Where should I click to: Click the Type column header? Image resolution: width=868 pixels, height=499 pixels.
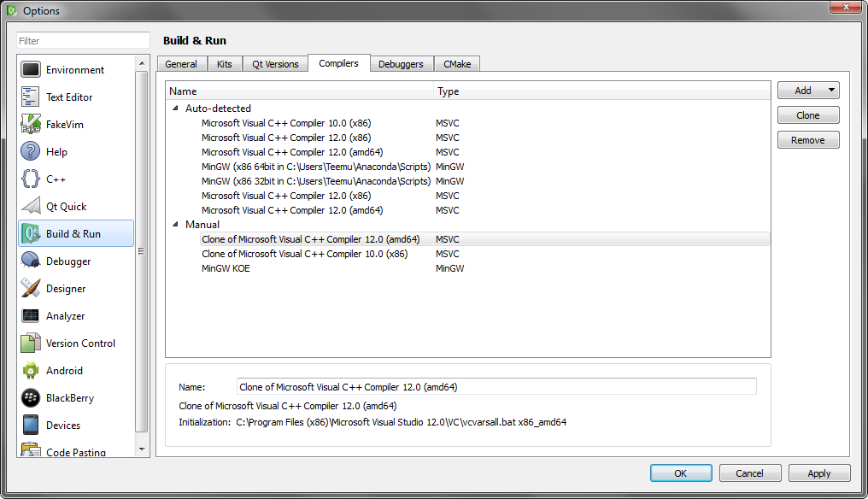click(x=601, y=91)
